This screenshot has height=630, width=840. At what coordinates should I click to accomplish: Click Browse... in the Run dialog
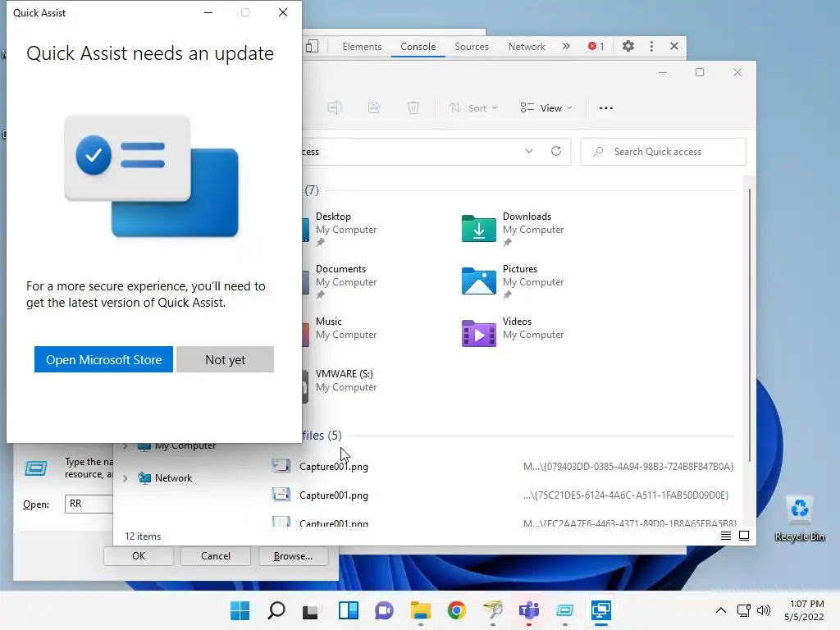pos(293,556)
